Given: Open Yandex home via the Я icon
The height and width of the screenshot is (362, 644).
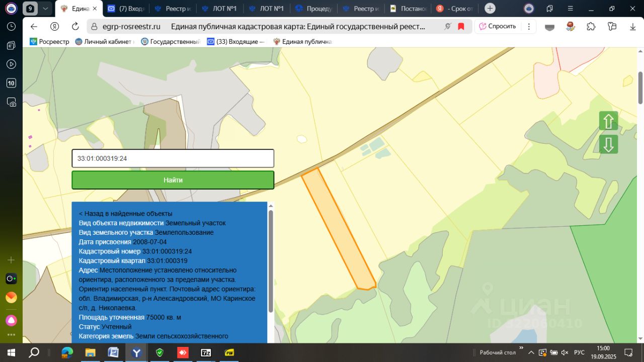Looking at the screenshot, I should click(x=55, y=27).
